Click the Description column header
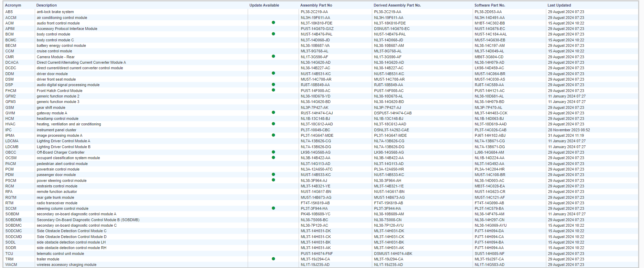This screenshot has height=268, width=644. point(46,5)
